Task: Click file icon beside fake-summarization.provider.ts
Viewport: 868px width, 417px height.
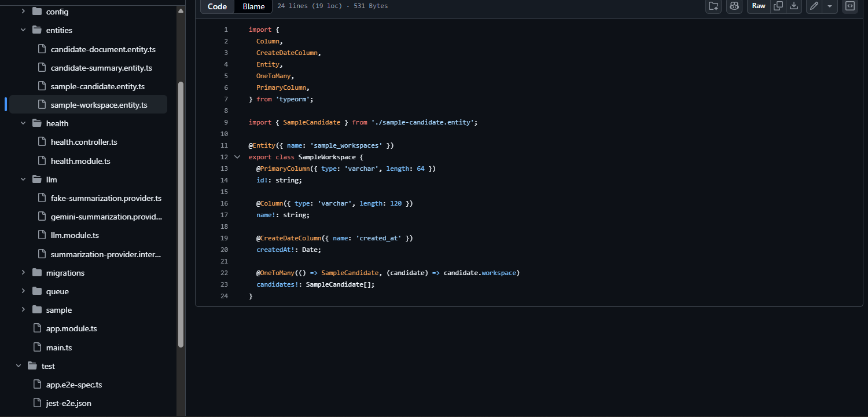Action: pos(42,197)
